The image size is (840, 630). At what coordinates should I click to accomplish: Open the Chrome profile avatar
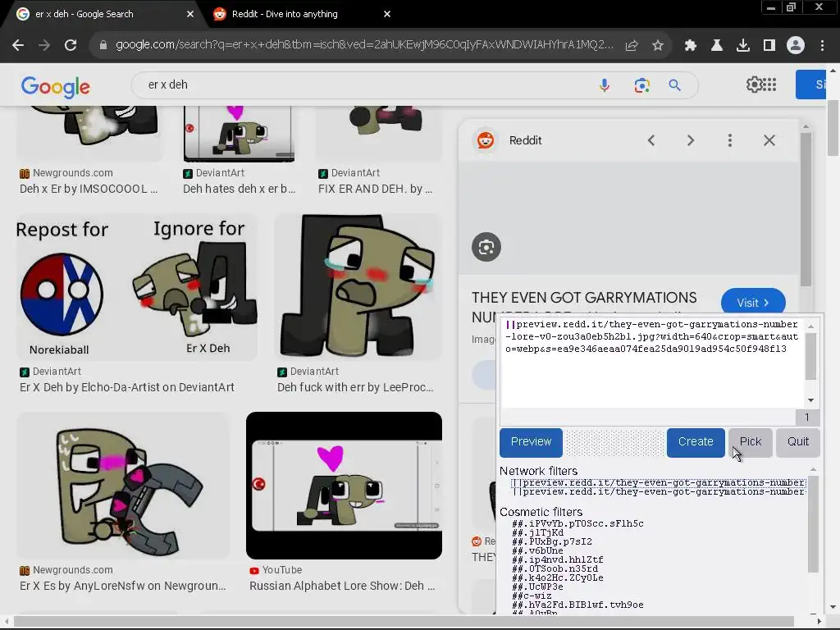pos(796,46)
